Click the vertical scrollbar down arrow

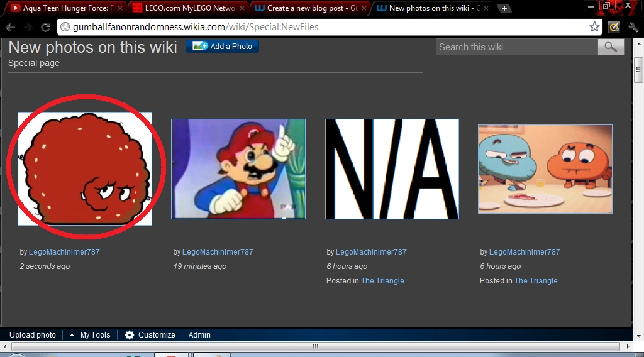(639, 336)
